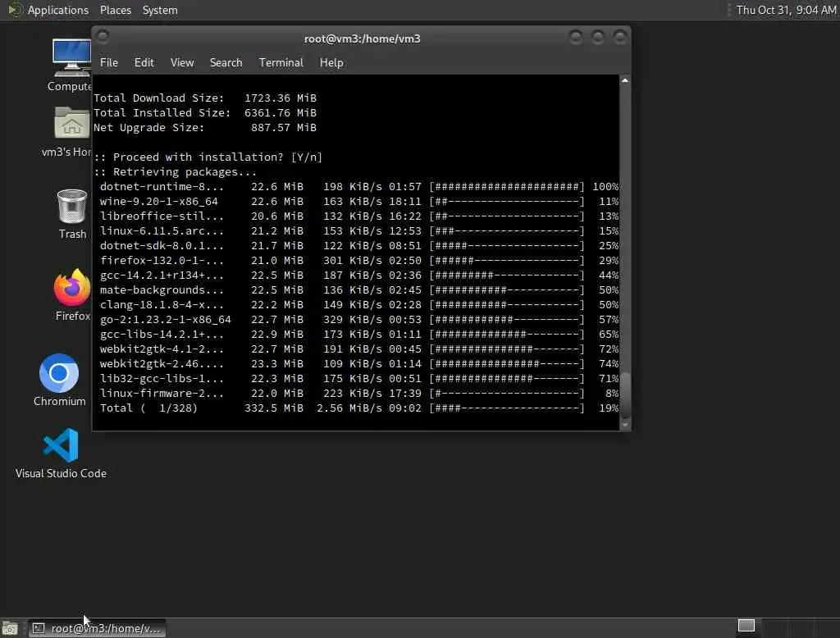Click the wine-9.20-1-x86_64 package row
The height and width of the screenshot is (638, 840).
pyautogui.click(x=359, y=202)
